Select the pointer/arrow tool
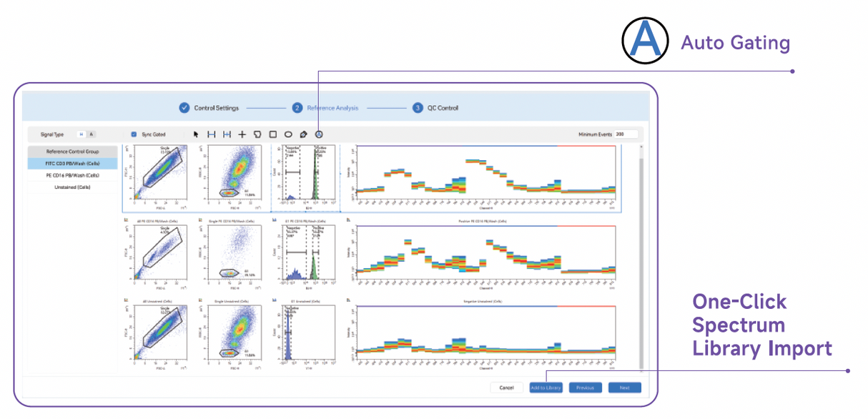 196,134
